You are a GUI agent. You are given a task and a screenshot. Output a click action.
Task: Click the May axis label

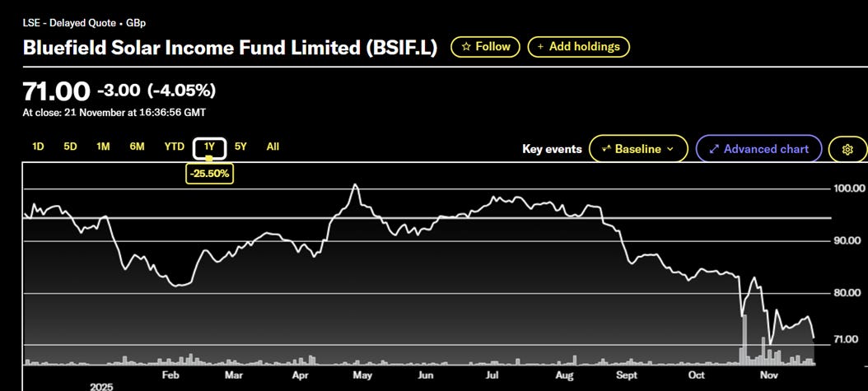tap(362, 375)
